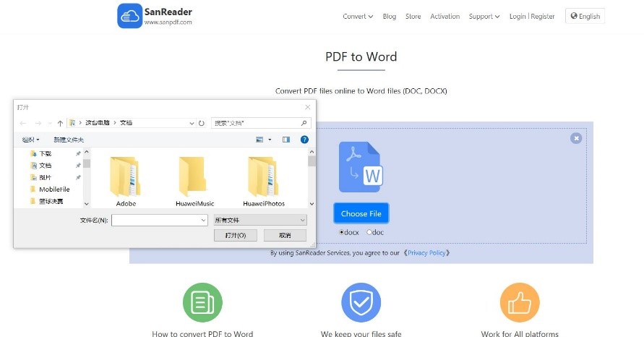This screenshot has height=337, width=644.
Task: Click the file name input field
Action: point(159,221)
